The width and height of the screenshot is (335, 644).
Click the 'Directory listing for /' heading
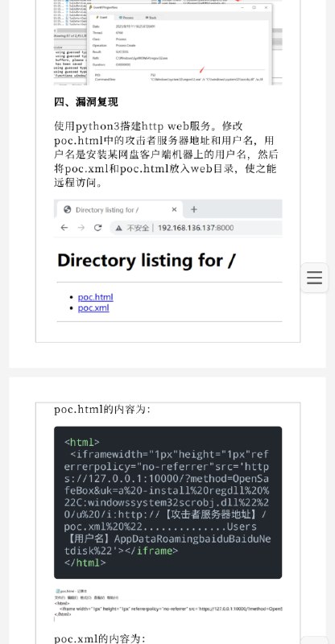[147, 260]
